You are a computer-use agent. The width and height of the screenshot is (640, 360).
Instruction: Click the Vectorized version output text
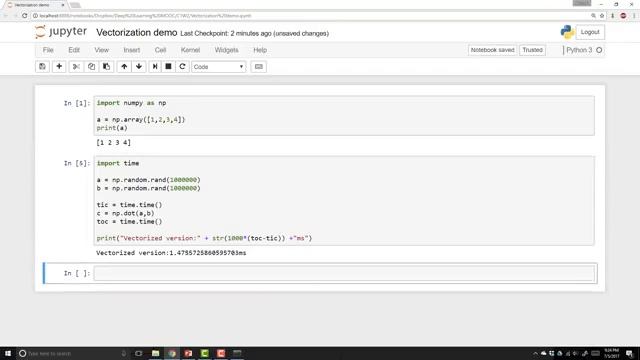tap(171, 253)
